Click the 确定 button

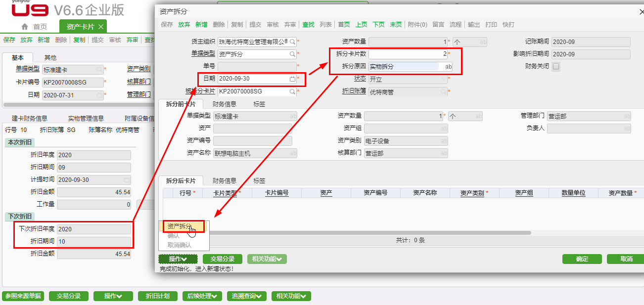pyautogui.click(x=582, y=259)
